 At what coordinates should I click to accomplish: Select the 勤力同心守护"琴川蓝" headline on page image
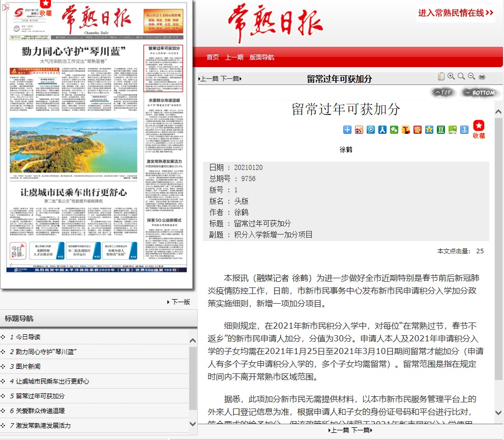(73, 51)
